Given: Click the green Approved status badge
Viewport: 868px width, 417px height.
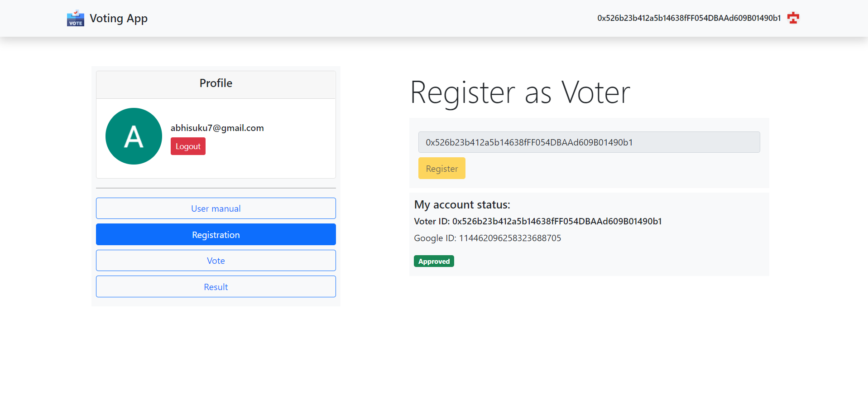Looking at the screenshot, I should [434, 261].
